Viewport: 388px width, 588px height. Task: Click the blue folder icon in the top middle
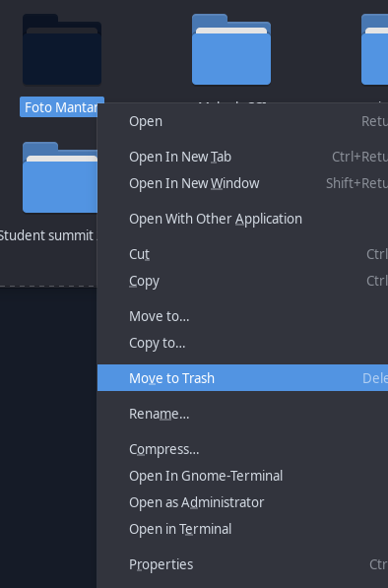click(x=231, y=49)
